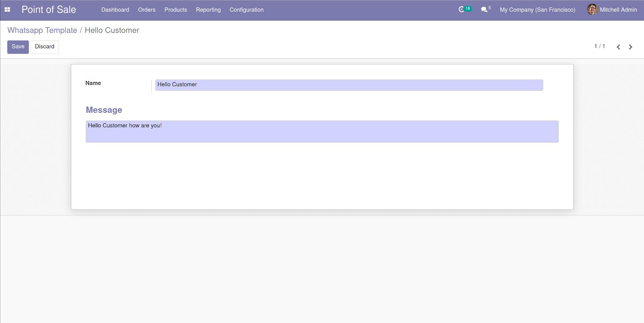Image resolution: width=644 pixels, height=323 pixels.
Task: Open the Dashboard menu
Action: (x=115, y=10)
